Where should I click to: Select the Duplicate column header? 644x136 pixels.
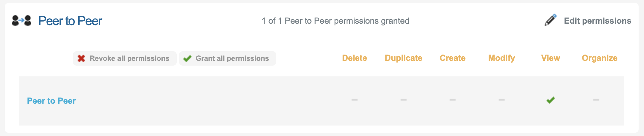(403, 58)
